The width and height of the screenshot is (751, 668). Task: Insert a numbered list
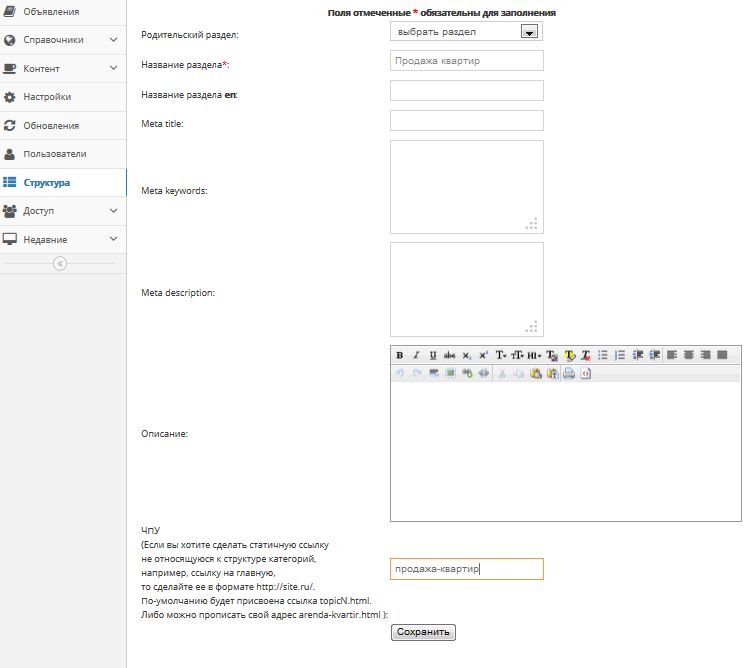click(x=620, y=355)
